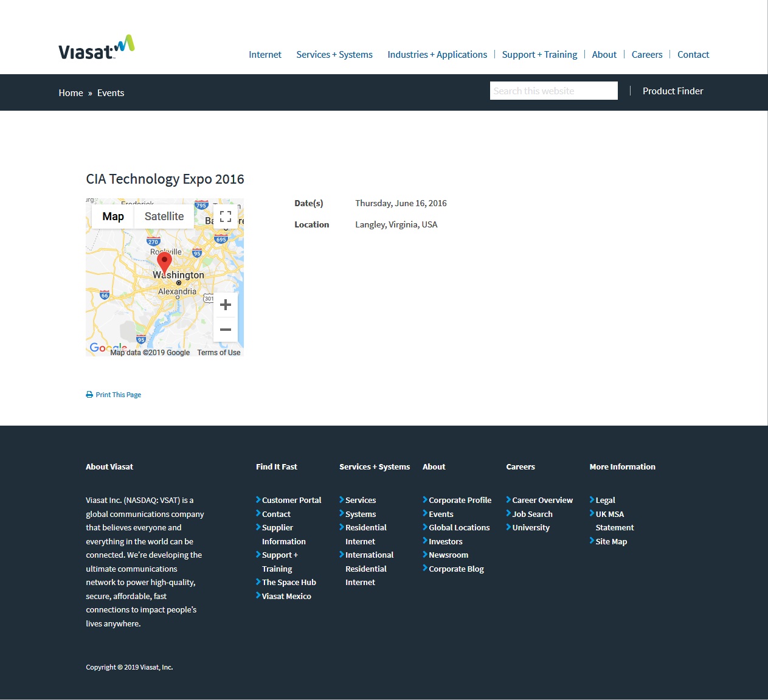Open Corporate Profile footer link
Image resolution: width=768 pixels, height=700 pixels.
(x=460, y=501)
